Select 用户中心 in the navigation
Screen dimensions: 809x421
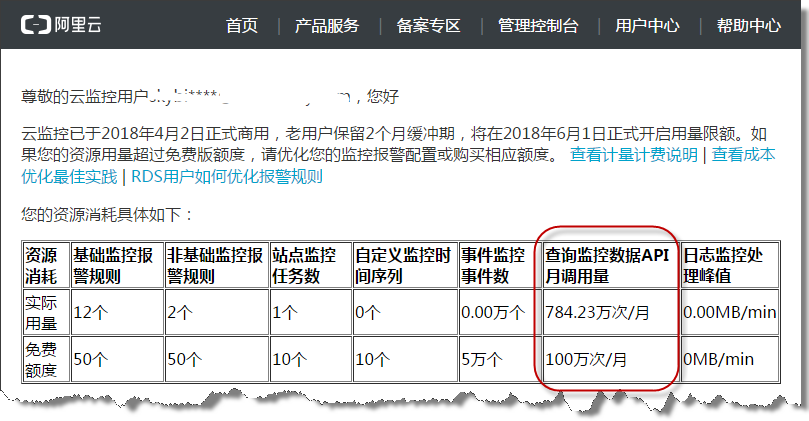tap(648, 25)
